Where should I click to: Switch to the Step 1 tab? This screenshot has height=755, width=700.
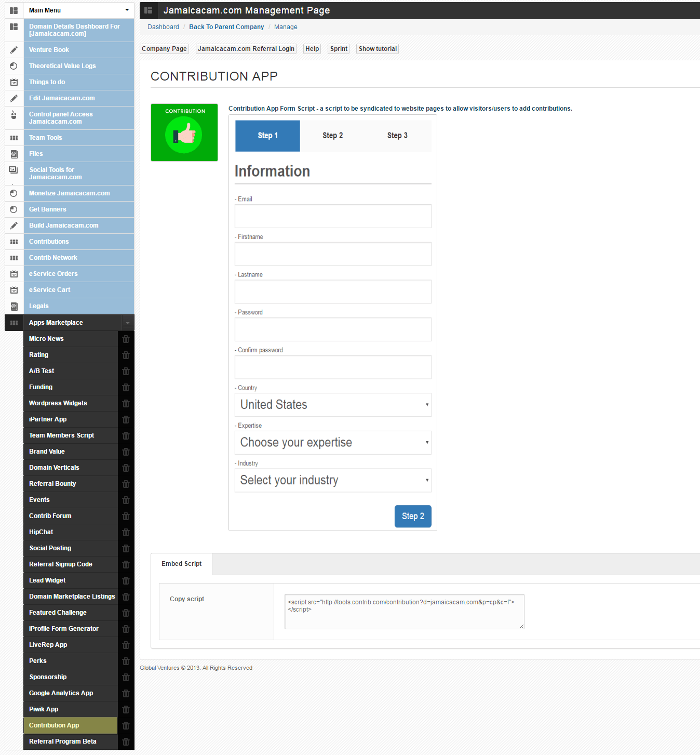point(267,136)
